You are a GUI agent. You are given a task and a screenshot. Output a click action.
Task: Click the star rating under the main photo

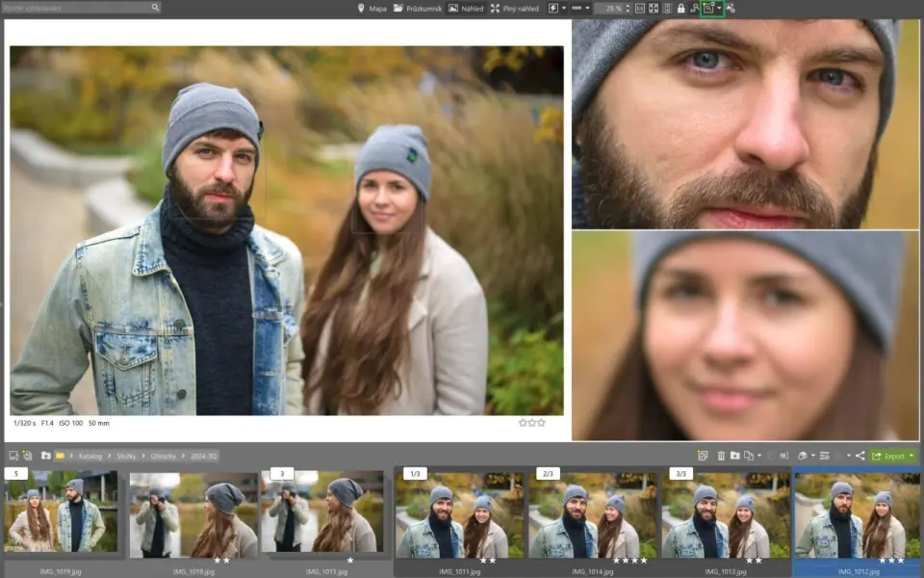click(x=531, y=422)
